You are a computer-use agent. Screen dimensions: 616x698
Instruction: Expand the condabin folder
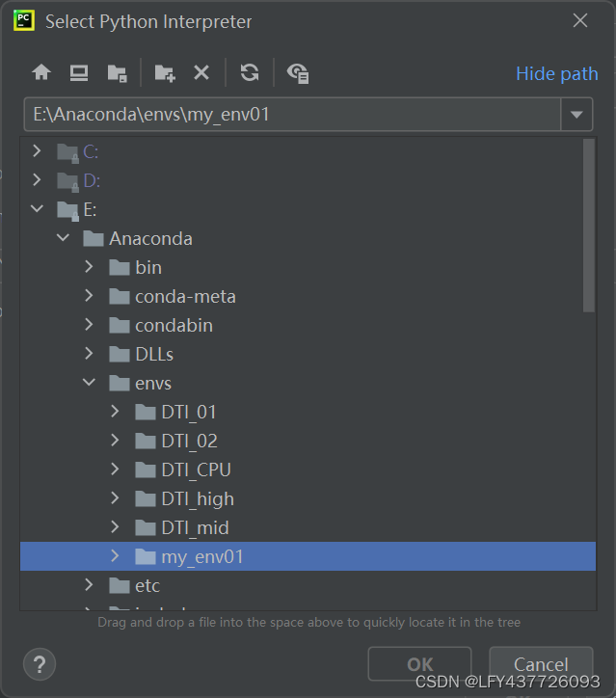[x=89, y=325]
